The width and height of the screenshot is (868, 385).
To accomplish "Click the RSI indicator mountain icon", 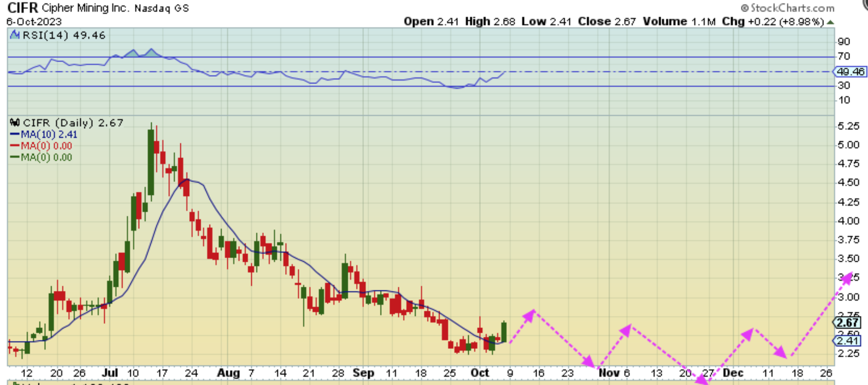I will [15, 35].
